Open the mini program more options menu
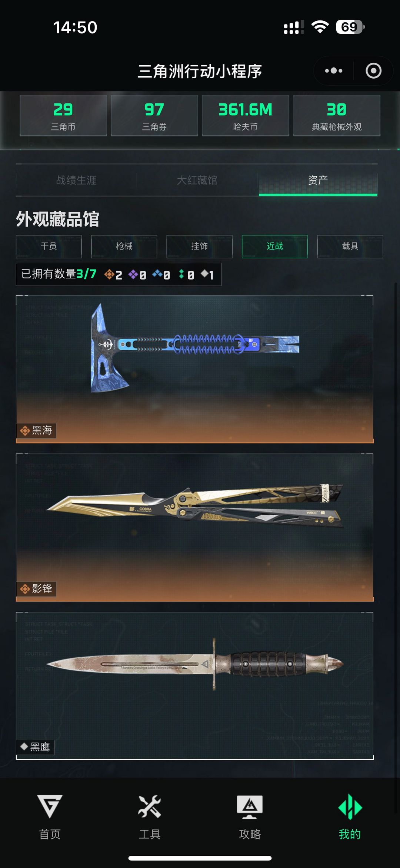Screen dimensions: 400x868 [333, 71]
